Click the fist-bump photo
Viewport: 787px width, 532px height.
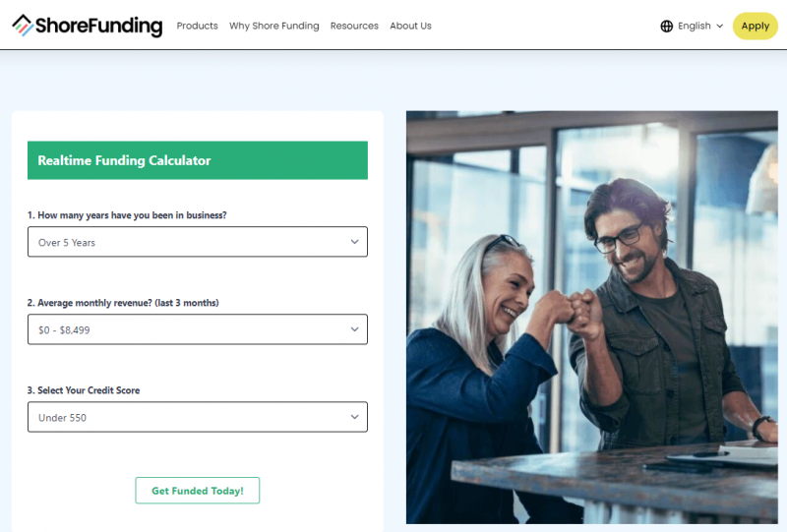coord(592,318)
